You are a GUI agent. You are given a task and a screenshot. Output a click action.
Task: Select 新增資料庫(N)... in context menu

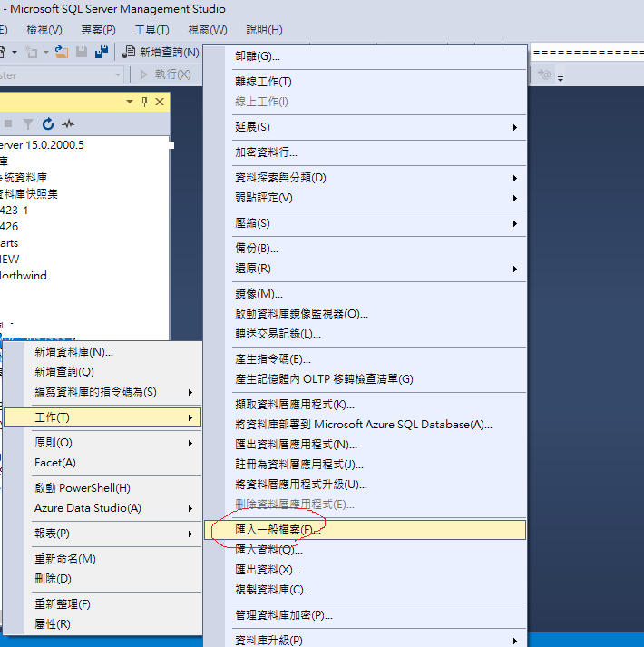pos(102,352)
